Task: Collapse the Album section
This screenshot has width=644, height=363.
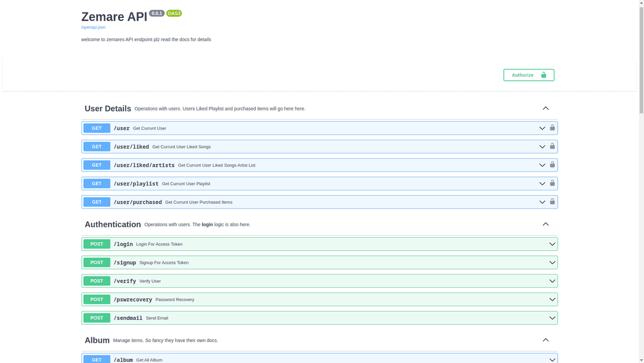Action: click(x=545, y=340)
